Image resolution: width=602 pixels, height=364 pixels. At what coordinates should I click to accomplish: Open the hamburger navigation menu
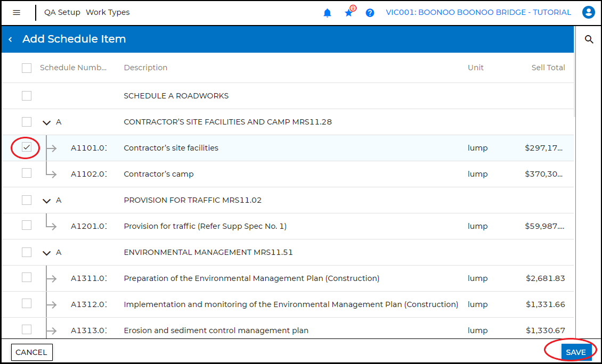click(x=17, y=13)
